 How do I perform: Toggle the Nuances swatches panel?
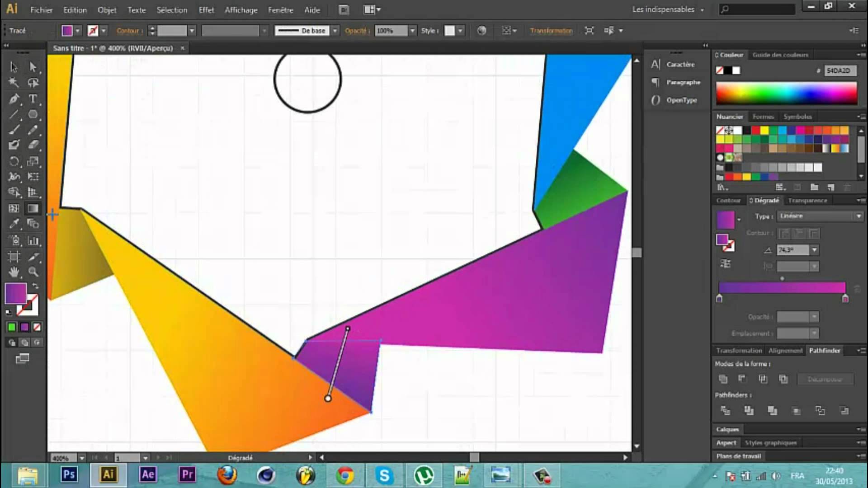[730, 116]
